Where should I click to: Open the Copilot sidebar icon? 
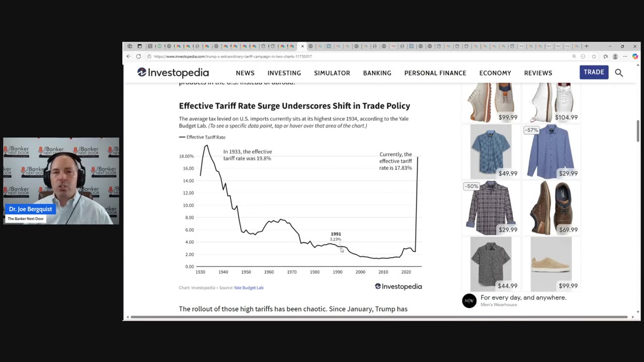[635, 56]
